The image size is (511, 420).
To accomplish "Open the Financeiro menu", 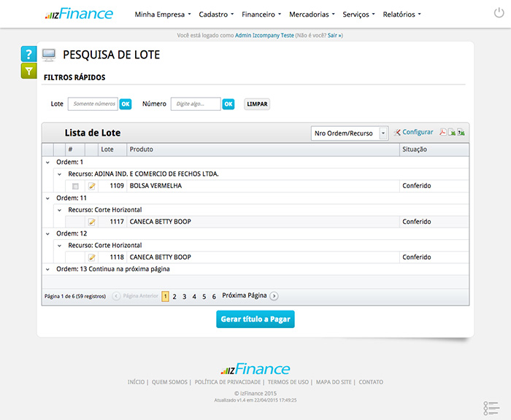I will [x=261, y=14].
